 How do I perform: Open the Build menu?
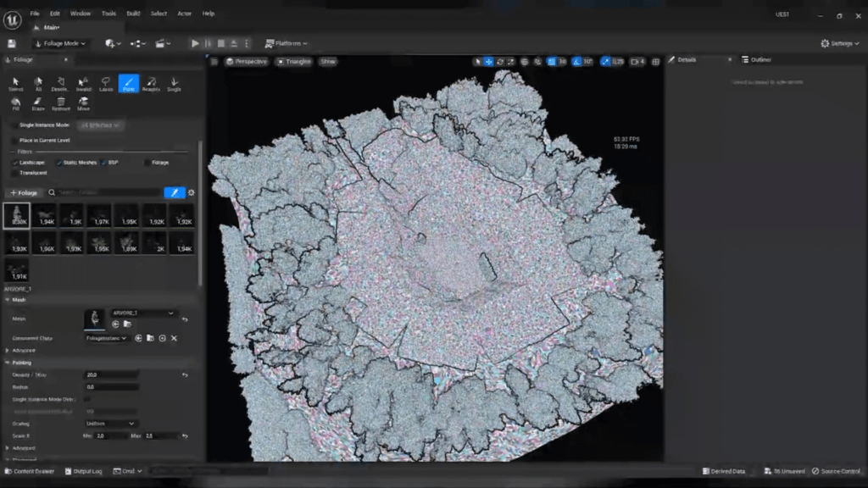(133, 14)
